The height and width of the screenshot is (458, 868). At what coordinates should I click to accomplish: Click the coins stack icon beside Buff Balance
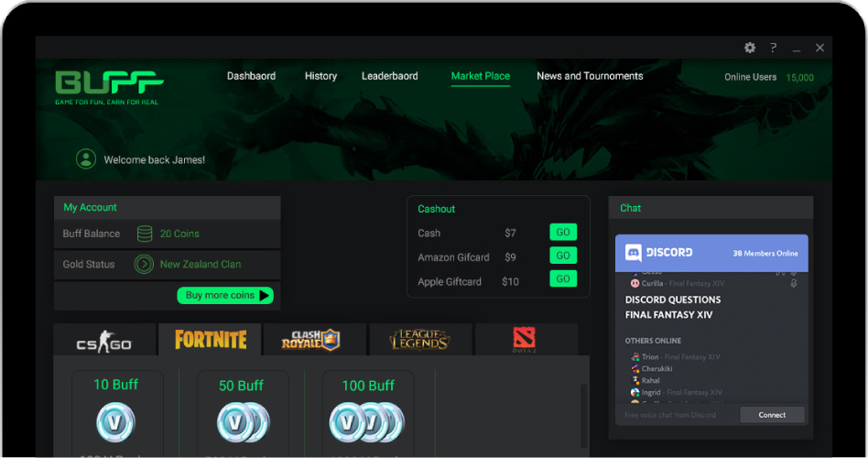tap(145, 234)
